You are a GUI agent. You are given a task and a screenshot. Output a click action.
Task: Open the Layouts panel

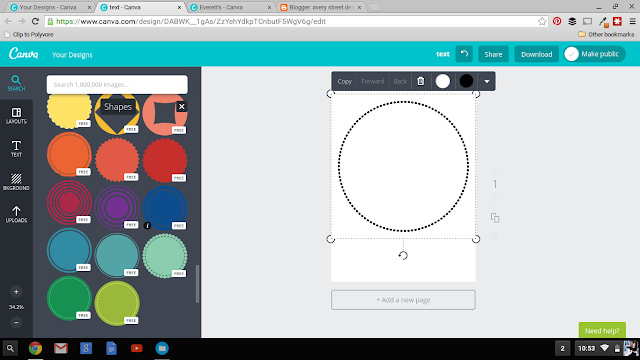tap(16, 116)
